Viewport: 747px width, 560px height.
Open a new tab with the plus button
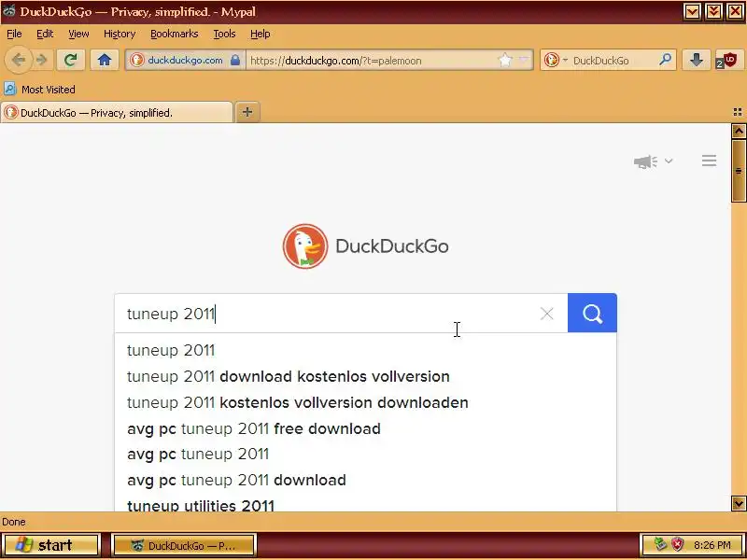click(247, 112)
